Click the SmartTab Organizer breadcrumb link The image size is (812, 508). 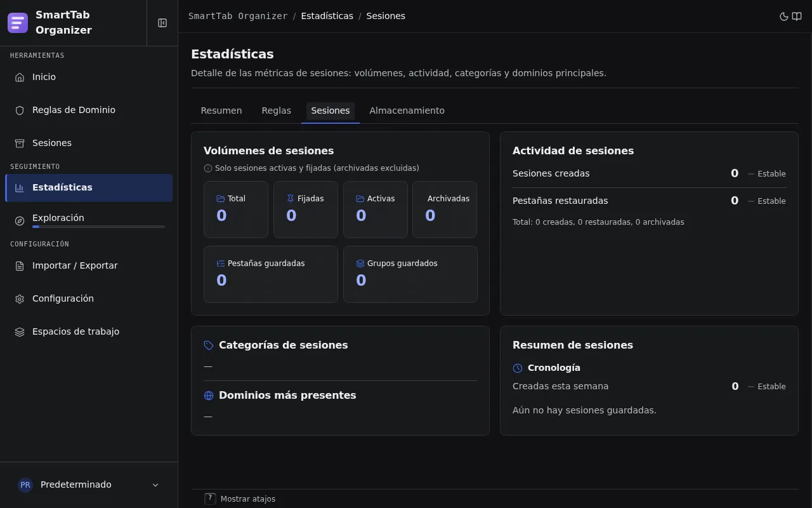point(238,17)
